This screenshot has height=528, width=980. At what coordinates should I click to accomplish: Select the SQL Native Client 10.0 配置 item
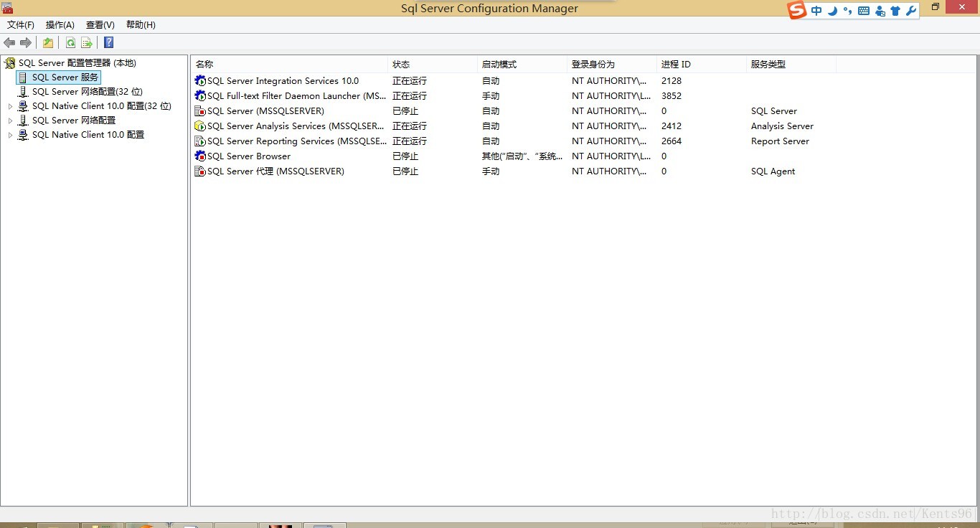(x=88, y=135)
